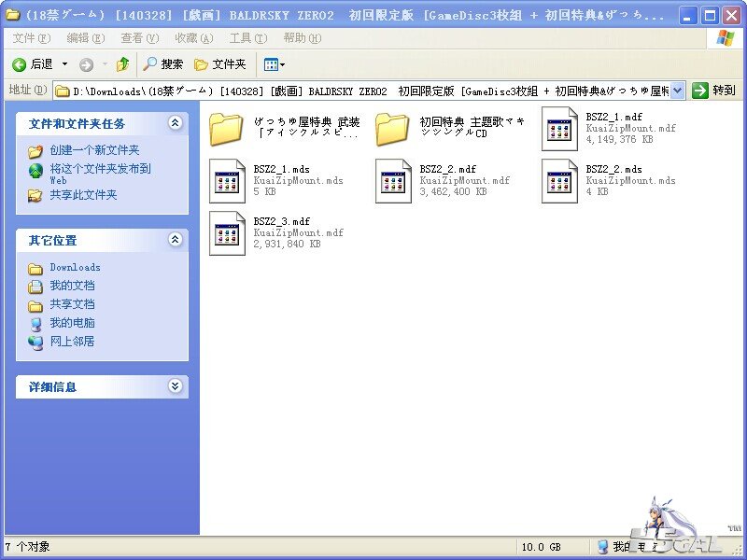The image size is (747, 560).
Task: Select the BSZ2_3.mdf file icon
Action: tap(227, 233)
